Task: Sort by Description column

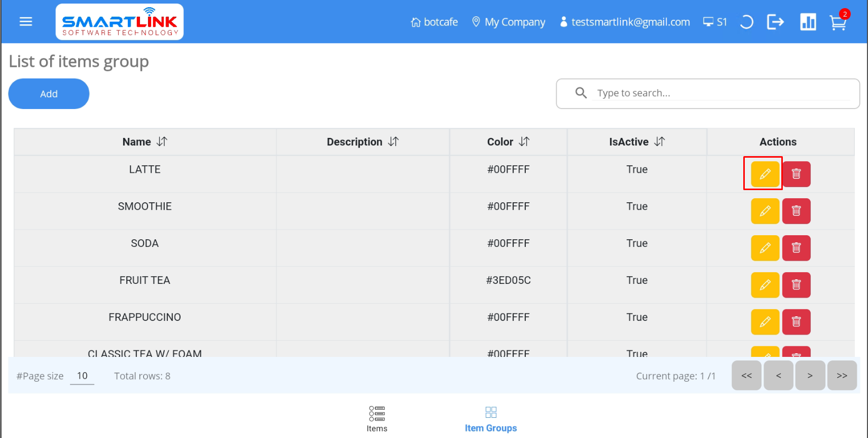Action: (393, 142)
